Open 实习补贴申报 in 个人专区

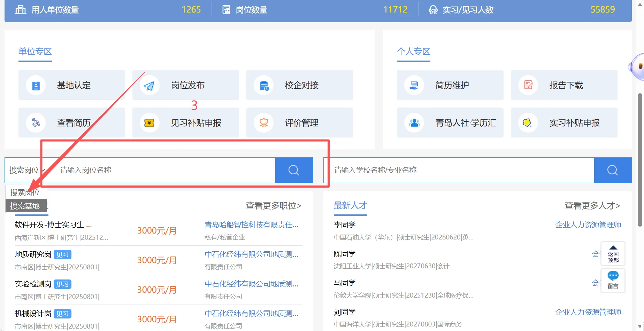pyautogui.click(x=564, y=123)
